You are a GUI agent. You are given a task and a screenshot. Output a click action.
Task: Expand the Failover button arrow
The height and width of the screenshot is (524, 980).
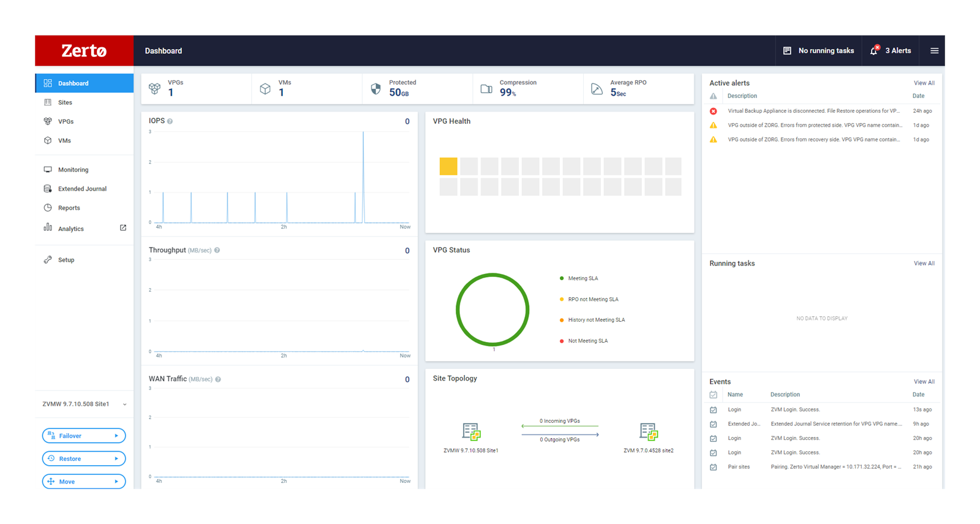point(116,436)
